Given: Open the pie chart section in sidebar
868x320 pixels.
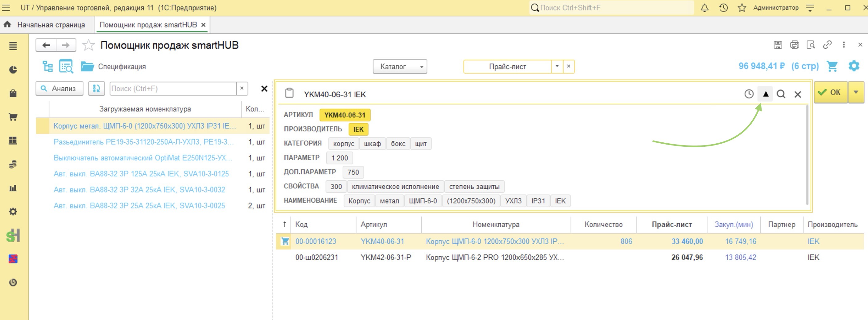Looking at the screenshot, I should [x=13, y=69].
